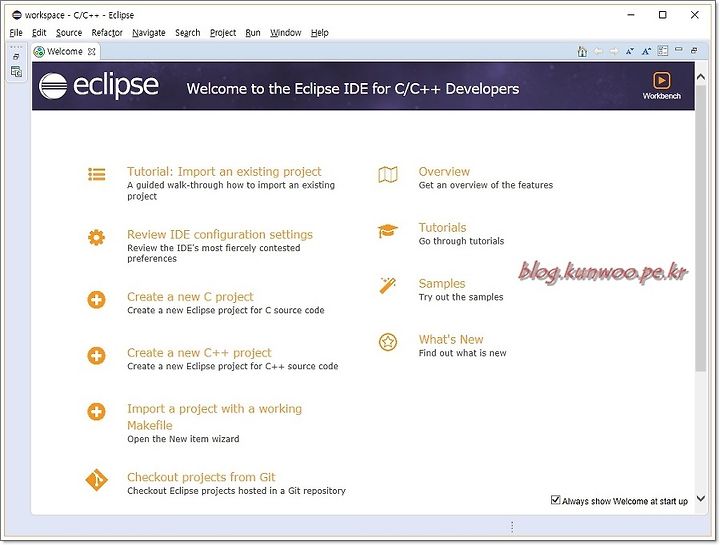Click 'Create a new Eclipse project for C source code'
The width and height of the screenshot is (720, 545).
226,310
